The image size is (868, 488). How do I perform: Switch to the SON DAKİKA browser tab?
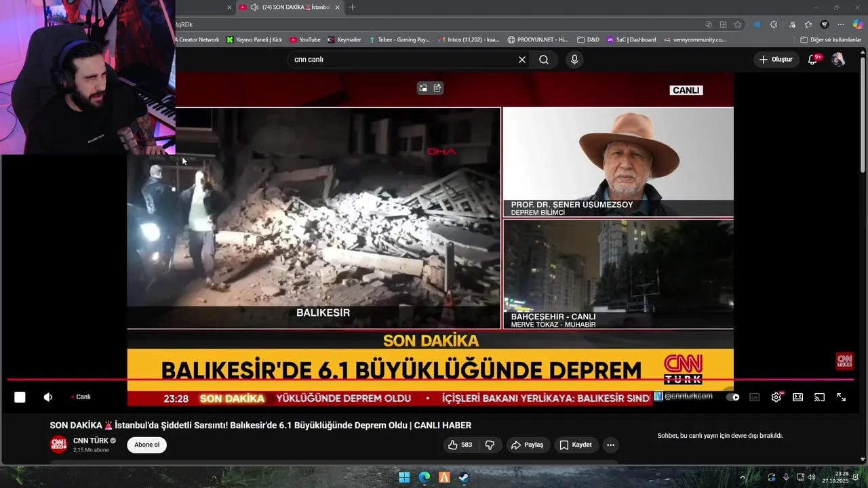(x=290, y=7)
